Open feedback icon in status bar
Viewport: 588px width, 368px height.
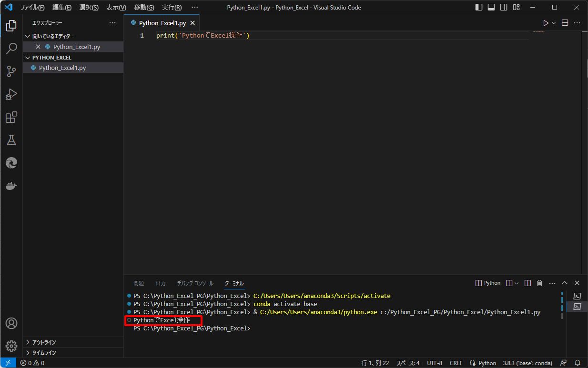[x=564, y=363]
